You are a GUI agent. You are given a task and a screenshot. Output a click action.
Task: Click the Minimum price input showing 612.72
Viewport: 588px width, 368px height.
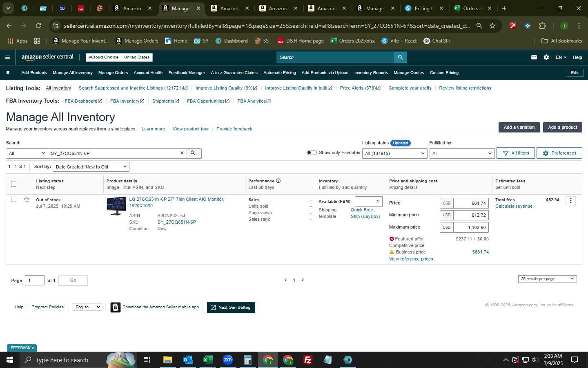click(x=471, y=215)
